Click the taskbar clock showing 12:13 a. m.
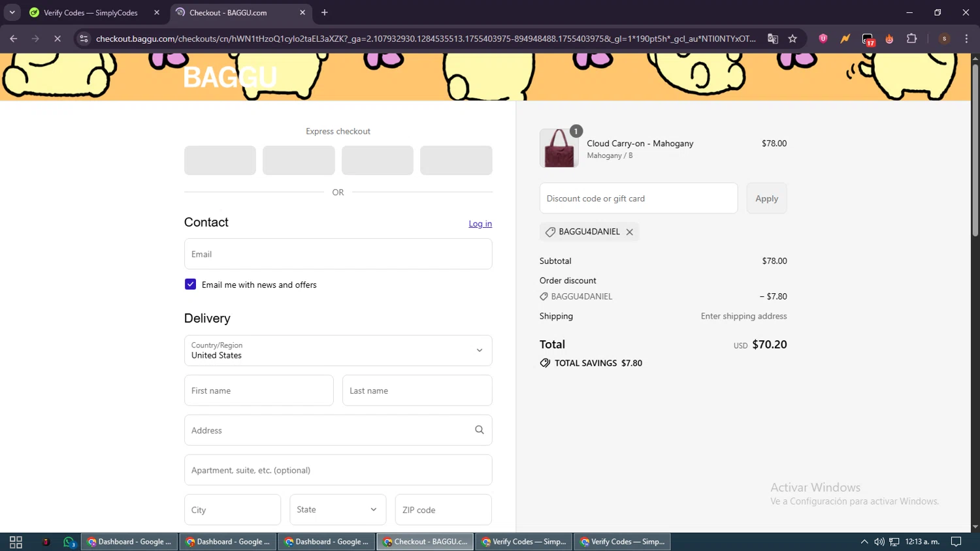Image resolution: width=980 pixels, height=551 pixels. [x=923, y=542]
